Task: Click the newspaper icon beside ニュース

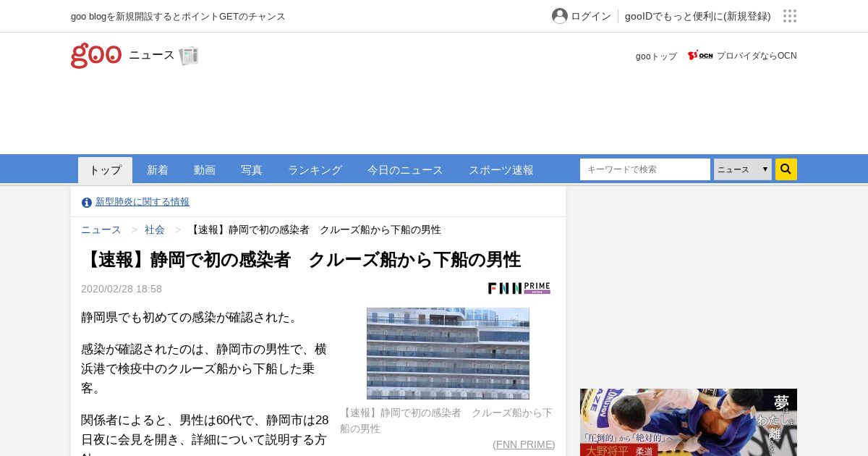Action: coord(189,56)
